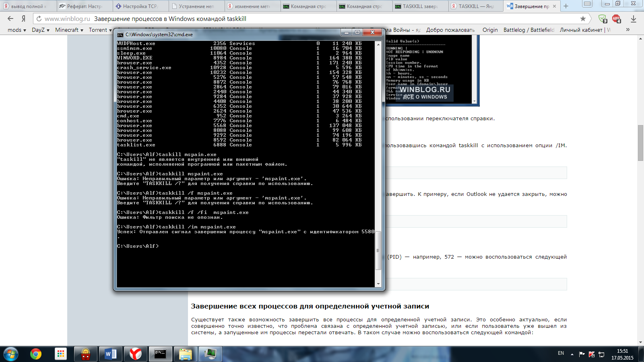Open Windows Explorer from the taskbar
Image resolution: width=644 pixels, height=362 pixels.
pos(185,354)
